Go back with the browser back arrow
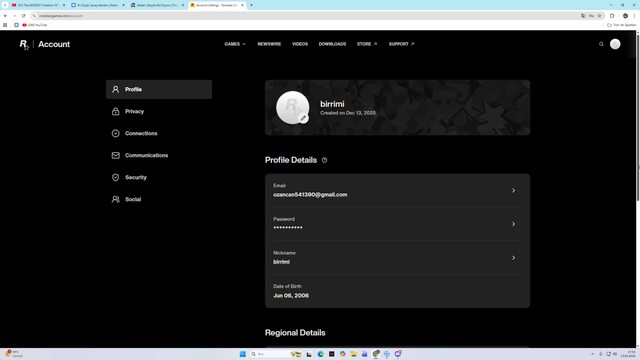This screenshot has height=360, width=640. click(x=5, y=16)
